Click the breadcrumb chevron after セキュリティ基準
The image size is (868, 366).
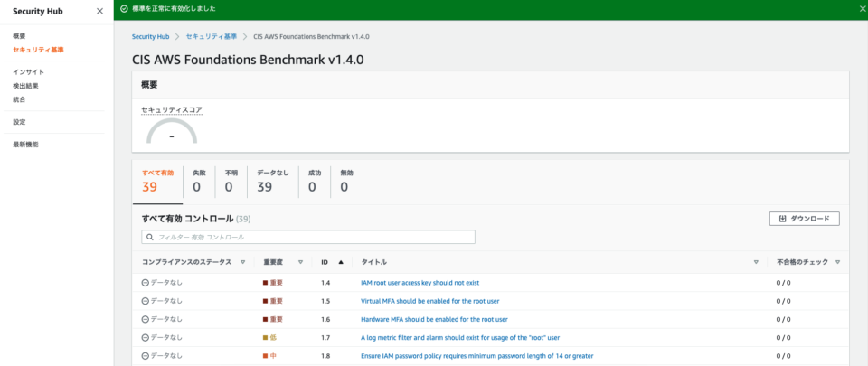tap(245, 36)
